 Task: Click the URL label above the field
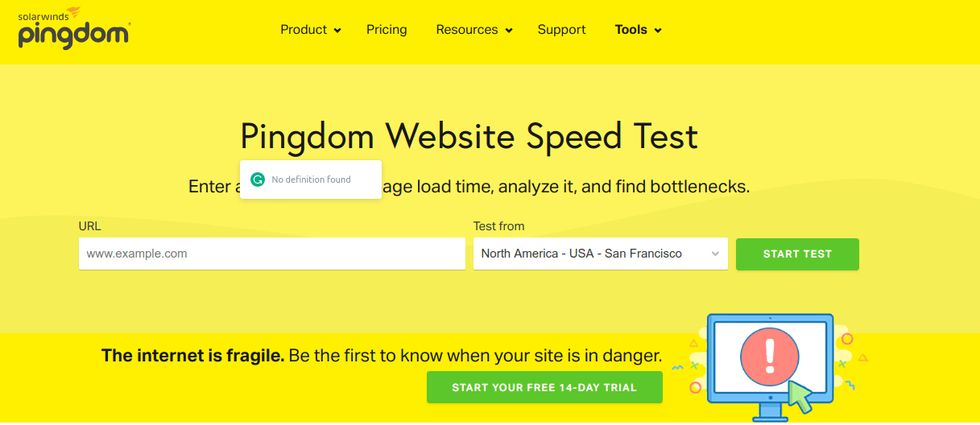point(90,226)
